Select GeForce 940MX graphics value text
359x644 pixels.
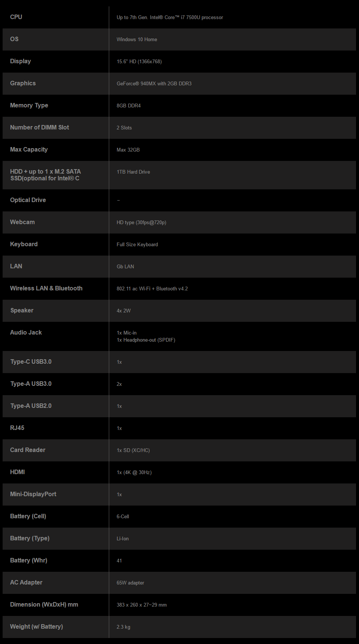[154, 84]
